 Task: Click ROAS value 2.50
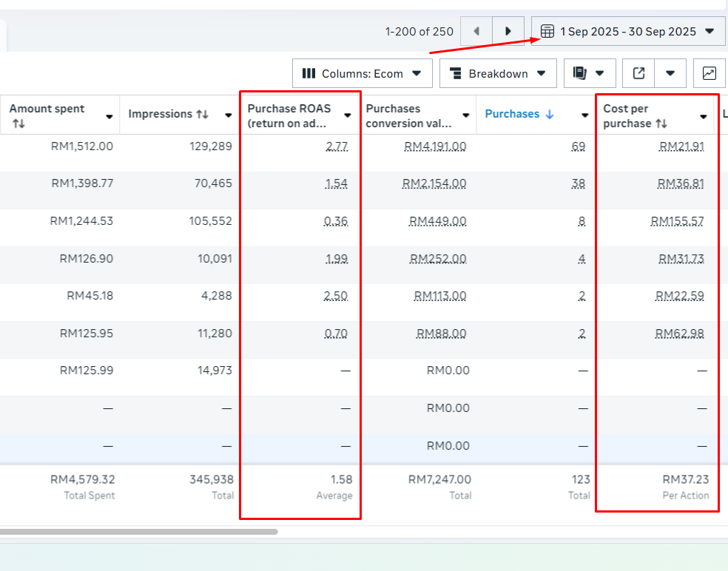click(x=336, y=296)
